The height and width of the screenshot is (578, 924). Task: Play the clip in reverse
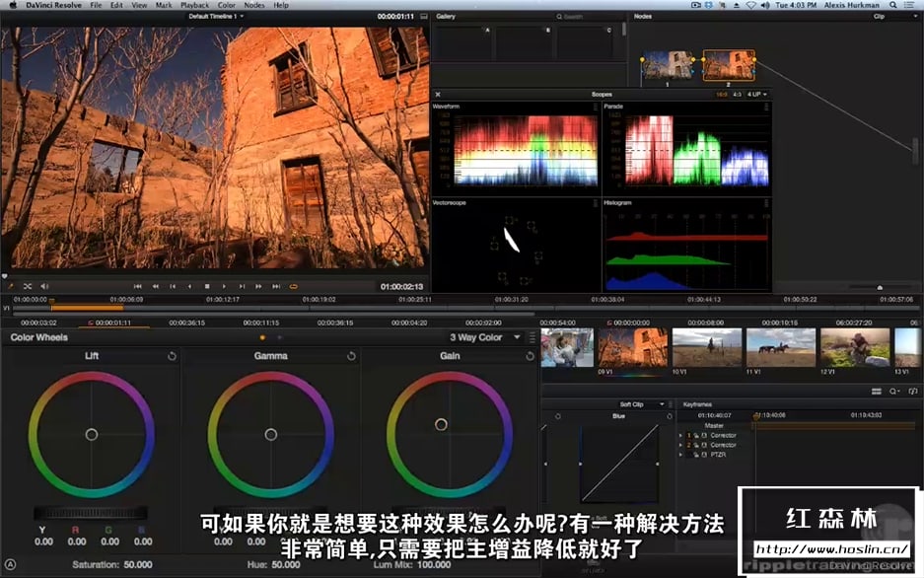point(189,286)
